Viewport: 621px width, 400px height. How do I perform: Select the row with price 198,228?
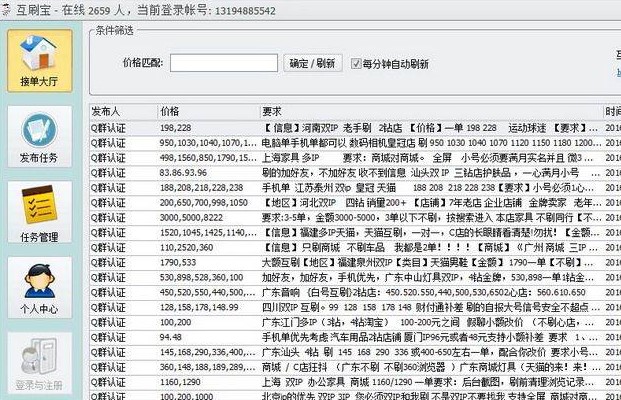tap(355, 128)
